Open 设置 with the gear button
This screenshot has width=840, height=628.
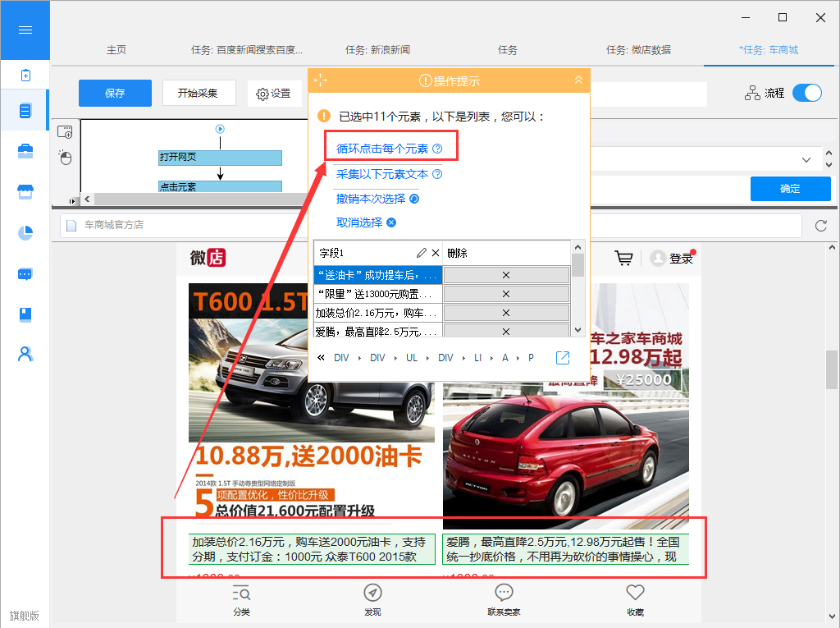click(x=273, y=94)
